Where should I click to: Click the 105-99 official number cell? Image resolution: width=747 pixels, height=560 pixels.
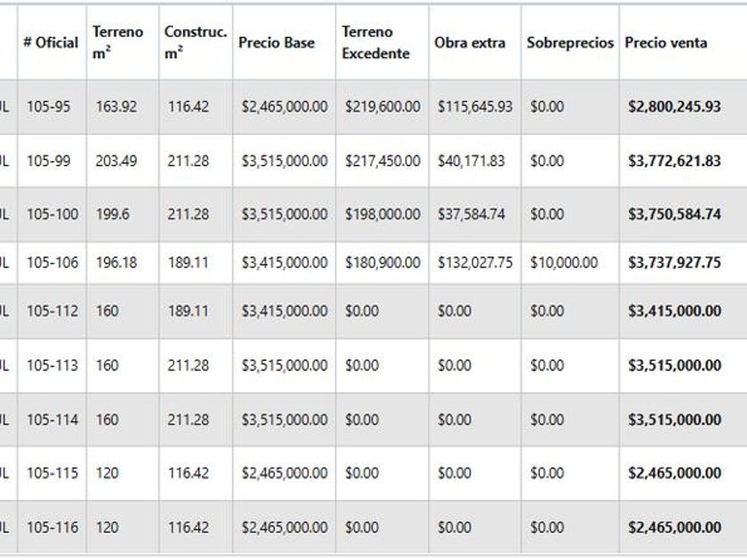(49, 161)
